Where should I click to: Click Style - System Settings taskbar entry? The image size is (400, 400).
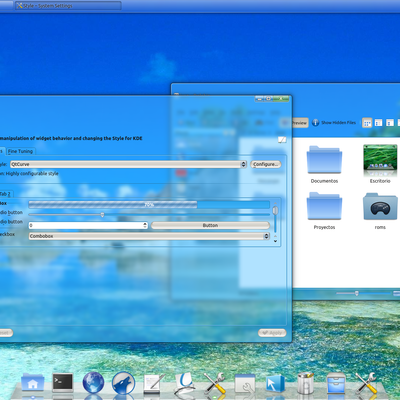[x=68, y=6]
